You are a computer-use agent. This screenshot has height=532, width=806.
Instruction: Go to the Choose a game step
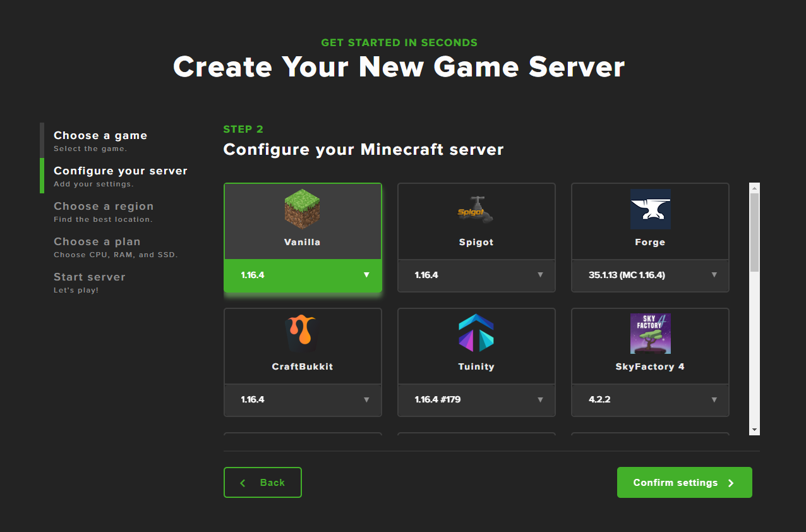(x=100, y=140)
